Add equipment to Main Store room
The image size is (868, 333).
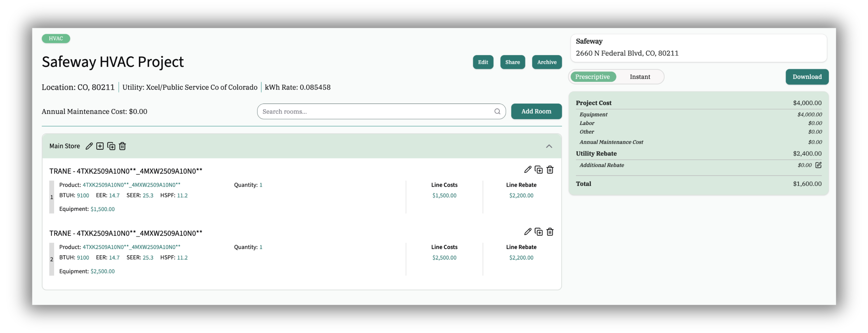pos(100,146)
